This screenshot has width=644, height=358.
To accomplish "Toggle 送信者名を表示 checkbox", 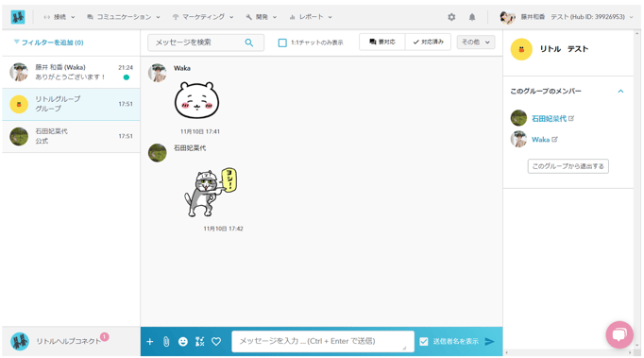I will coord(424,341).
